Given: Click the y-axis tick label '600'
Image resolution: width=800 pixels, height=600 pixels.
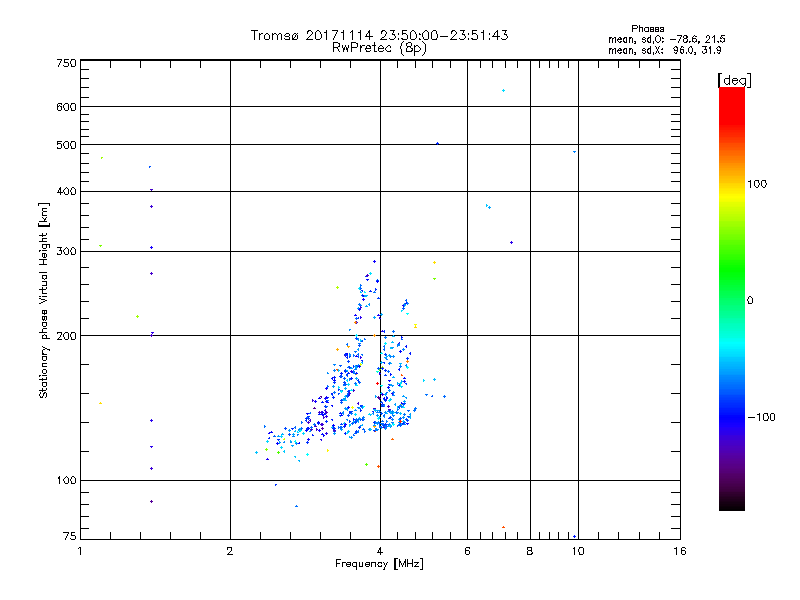Looking at the screenshot, I should coord(66,107).
